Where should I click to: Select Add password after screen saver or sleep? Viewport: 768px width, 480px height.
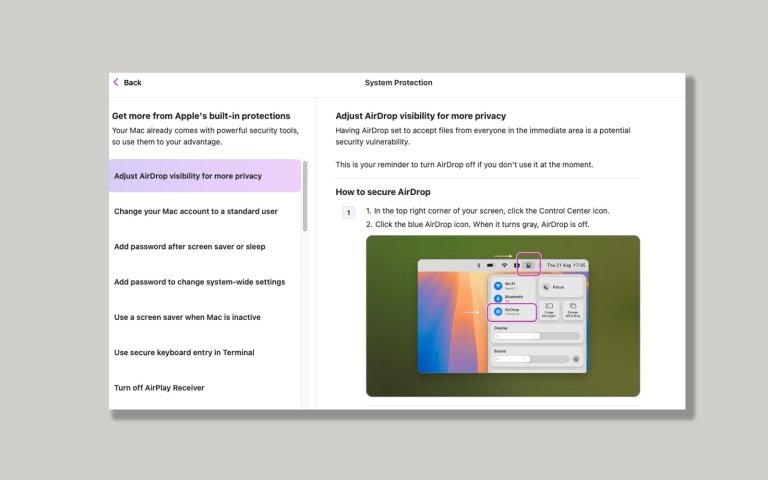pyautogui.click(x=190, y=246)
